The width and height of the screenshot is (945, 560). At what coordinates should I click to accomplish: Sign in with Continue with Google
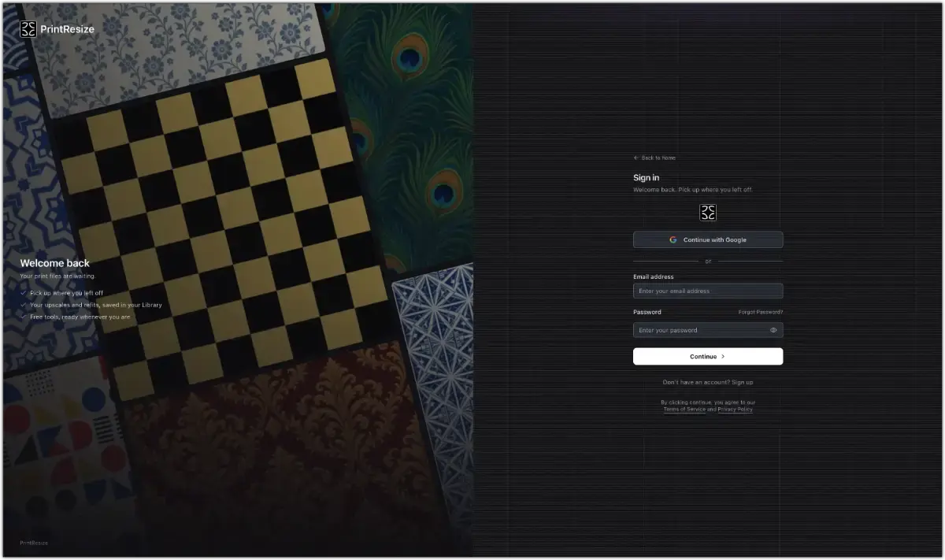(x=708, y=239)
